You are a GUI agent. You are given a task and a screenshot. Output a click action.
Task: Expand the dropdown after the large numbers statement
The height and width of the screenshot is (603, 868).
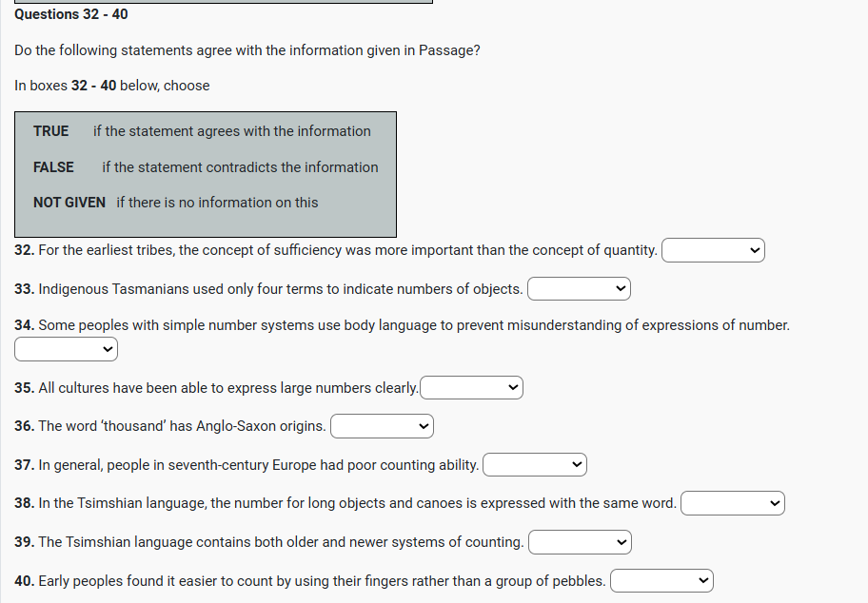472,388
